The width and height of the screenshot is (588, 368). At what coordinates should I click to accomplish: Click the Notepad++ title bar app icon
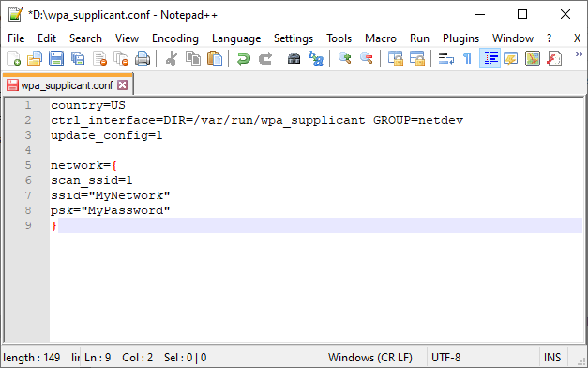[15, 14]
